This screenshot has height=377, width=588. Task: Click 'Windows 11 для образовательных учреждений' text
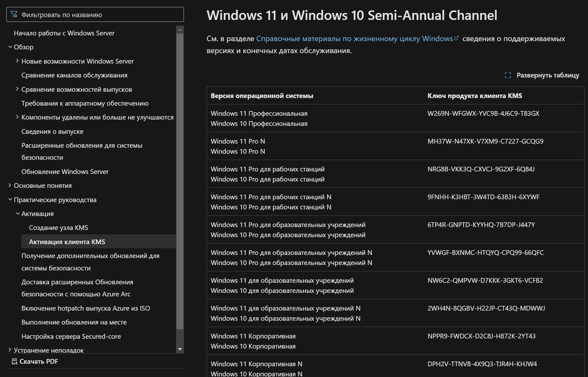pos(282,280)
